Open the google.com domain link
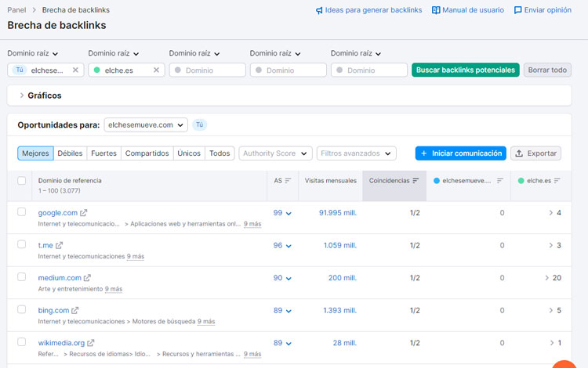The image size is (588, 368). click(x=58, y=213)
